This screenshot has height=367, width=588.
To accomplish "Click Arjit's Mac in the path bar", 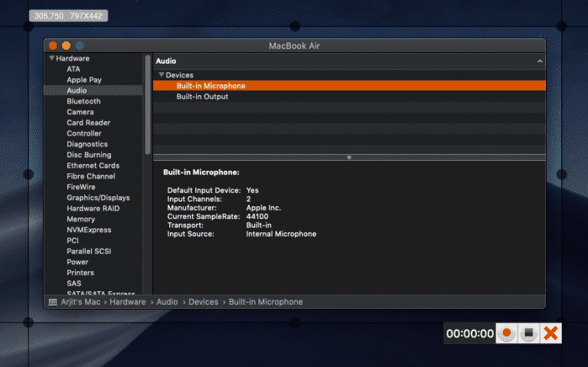I will tap(80, 302).
